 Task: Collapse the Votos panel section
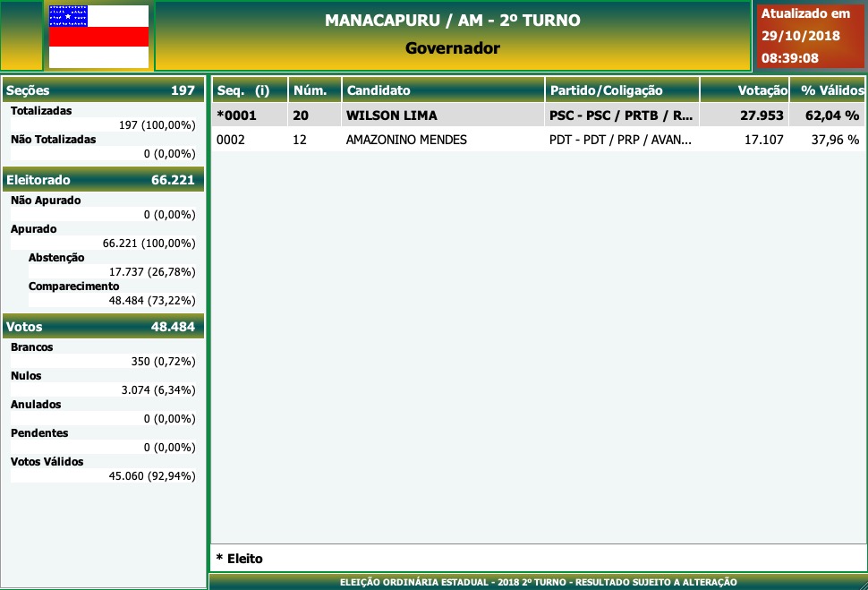point(103,326)
